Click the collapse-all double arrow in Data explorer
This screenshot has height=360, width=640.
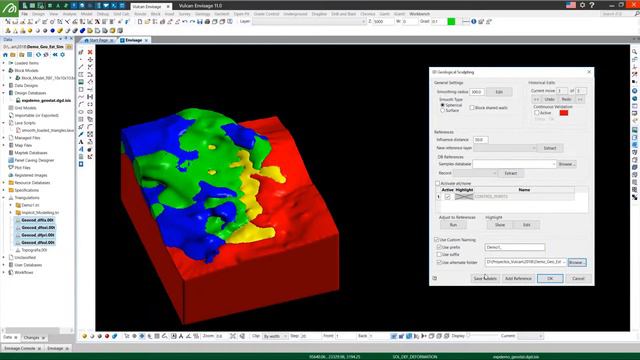(55, 55)
